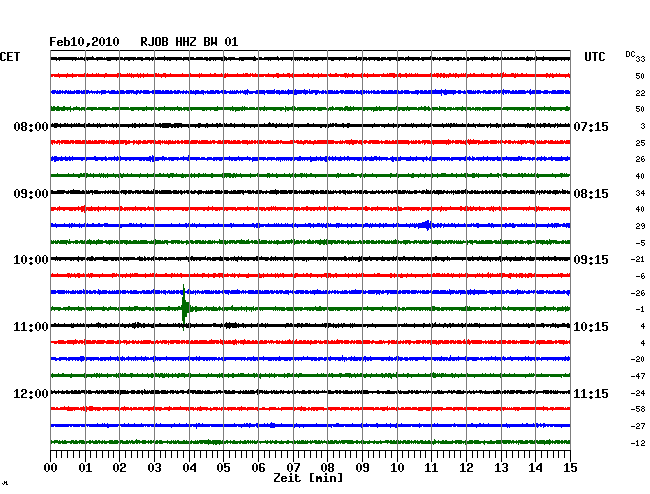Select the station label RJOB HHZ BW 01
650x494 pixels.
click(x=189, y=42)
